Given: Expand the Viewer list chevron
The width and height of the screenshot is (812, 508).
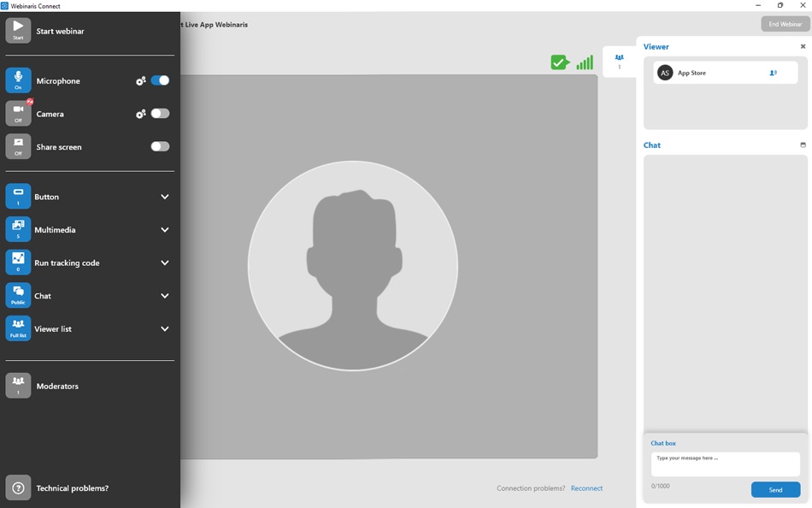Looking at the screenshot, I should pos(165,328).
